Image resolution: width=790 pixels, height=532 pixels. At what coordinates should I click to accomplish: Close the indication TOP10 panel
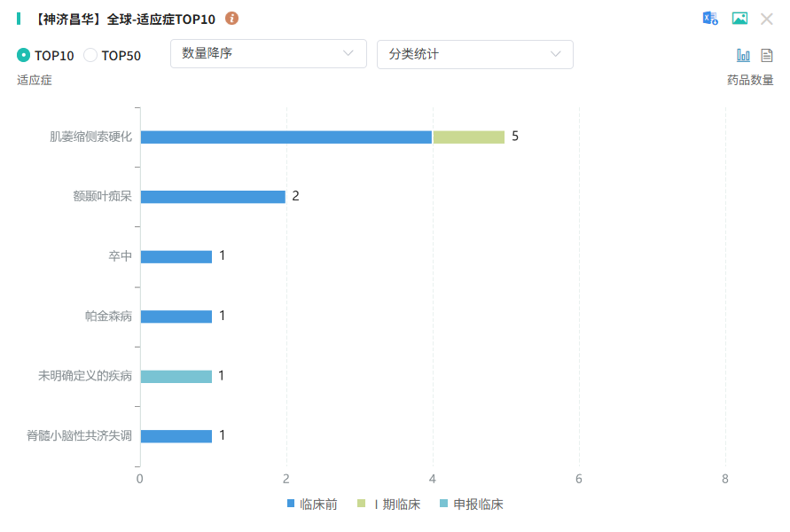click(x=767, y=19)
